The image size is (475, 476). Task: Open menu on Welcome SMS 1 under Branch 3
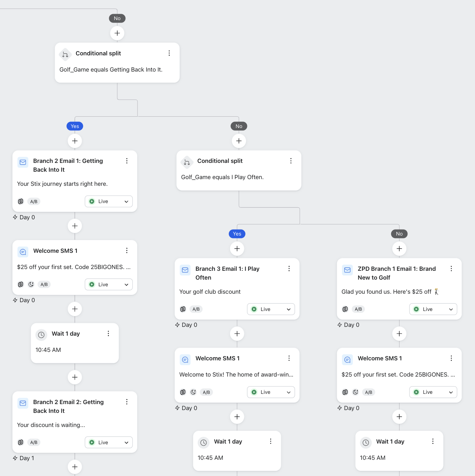tap(289, 358)
